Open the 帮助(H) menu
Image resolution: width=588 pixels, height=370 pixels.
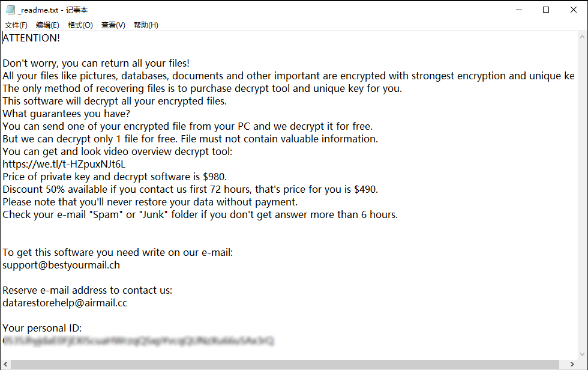pos(146,25)
